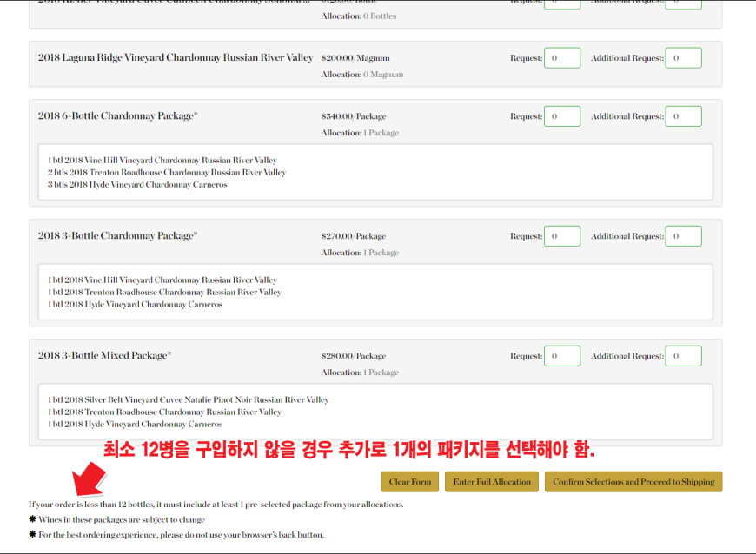
Task: Activate Request field for 3-Bottle Mixed Package
Action: click(562, 356)
